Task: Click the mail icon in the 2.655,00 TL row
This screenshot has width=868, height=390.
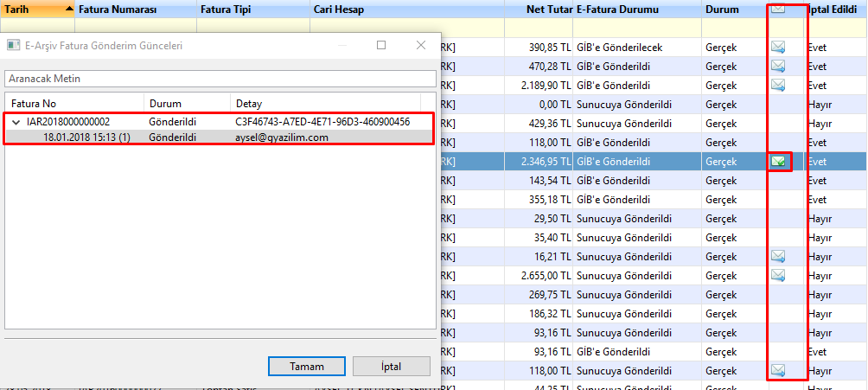Action: click(x=778, y=275)
